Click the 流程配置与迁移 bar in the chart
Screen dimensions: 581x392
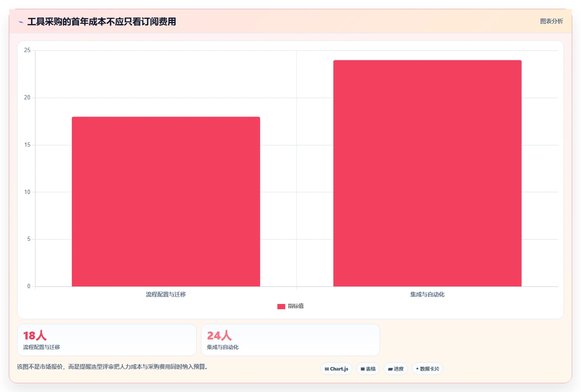166,201
